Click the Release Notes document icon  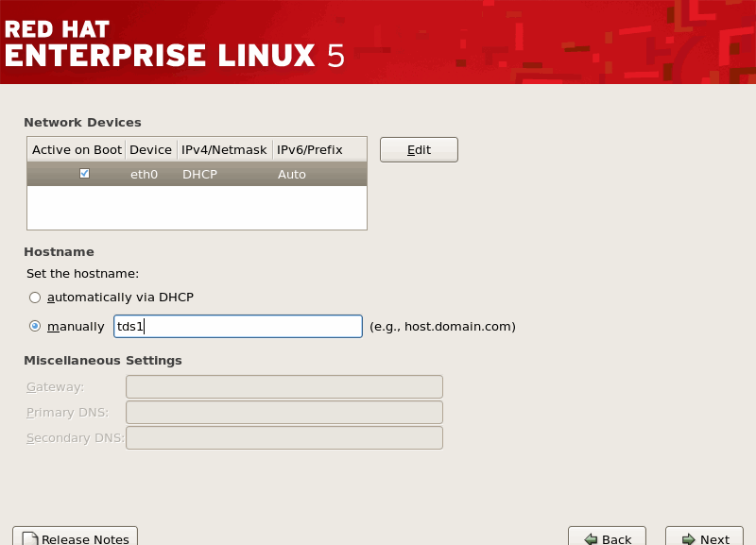[x=29, y=538]
